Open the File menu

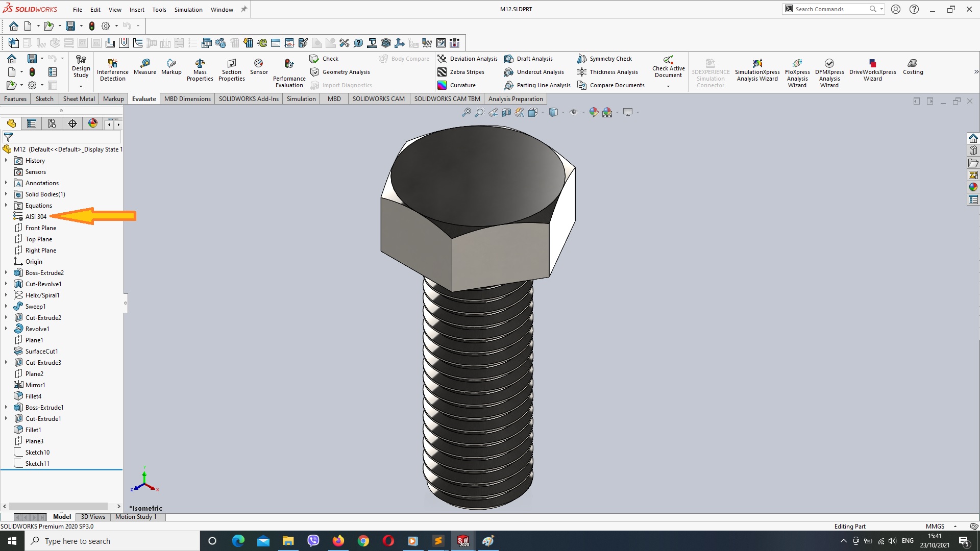point(78,9)
